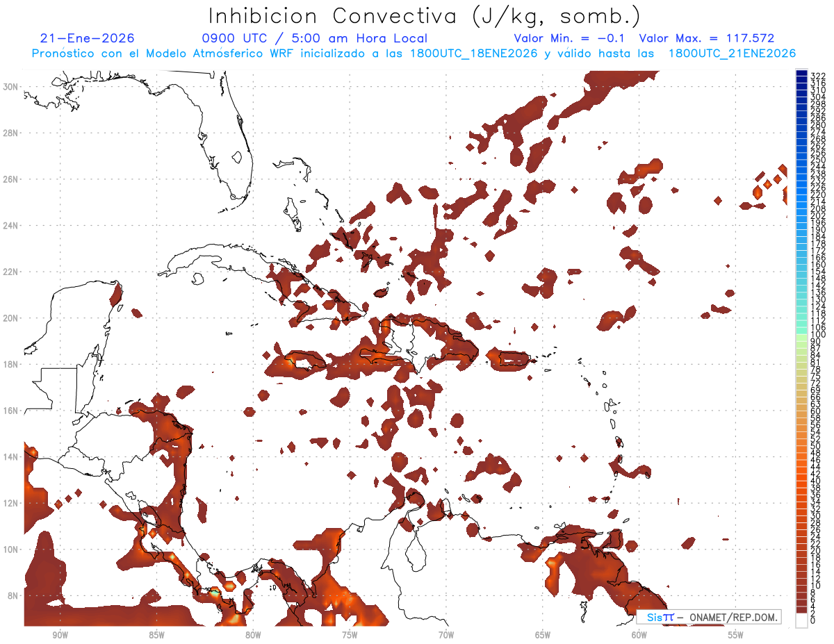Click the 28N latitude label
The width and height of the screenshot is (834, 644).
(11, 133)
